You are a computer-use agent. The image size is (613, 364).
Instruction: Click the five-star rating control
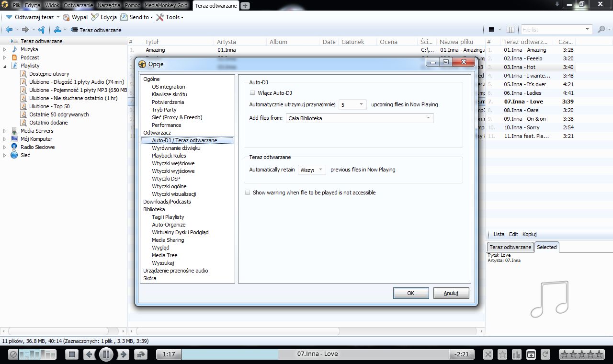pos(582,354)
